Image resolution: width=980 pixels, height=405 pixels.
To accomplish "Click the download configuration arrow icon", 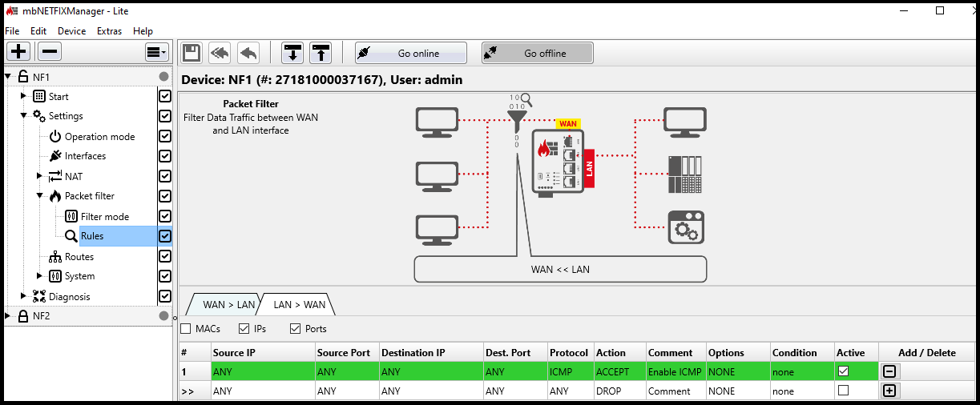I will (x=292, y=53).
